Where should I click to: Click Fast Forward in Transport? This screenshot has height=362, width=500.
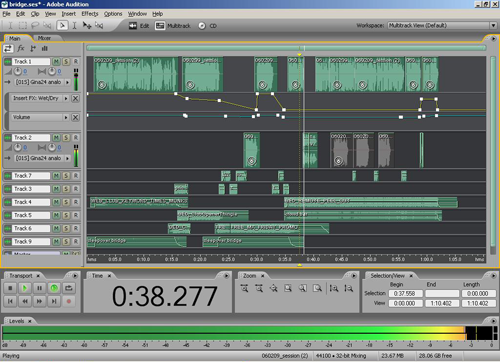(x=39, y=301)
